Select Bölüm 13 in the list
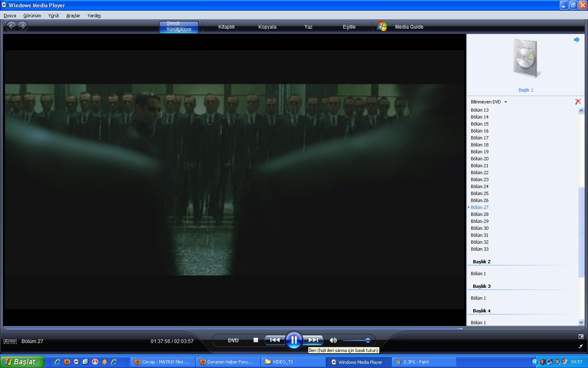Screen dimensions: 588x368 (x=480, y=110)
